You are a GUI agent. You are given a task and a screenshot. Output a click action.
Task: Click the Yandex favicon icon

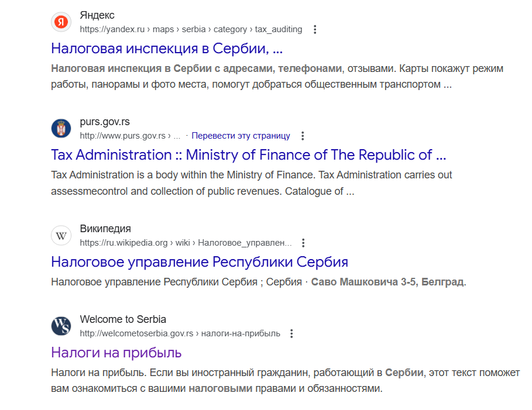coord(61,22)
